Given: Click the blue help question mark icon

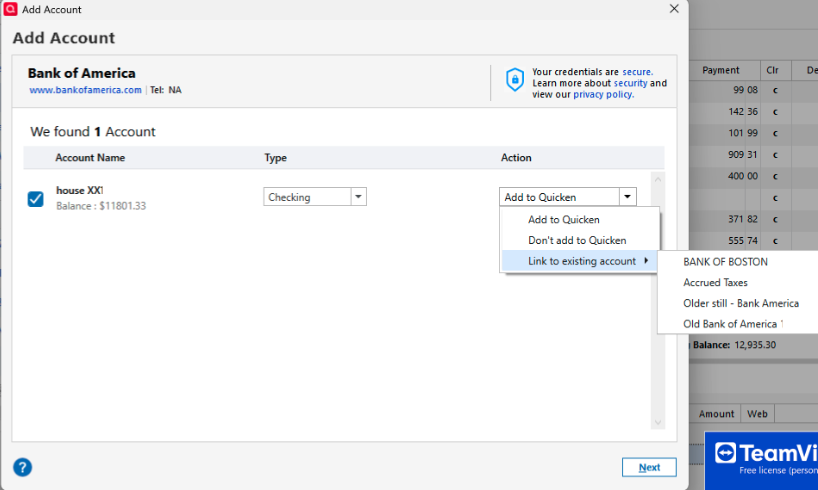Looking at the screenshot, I should coord(22,467).
